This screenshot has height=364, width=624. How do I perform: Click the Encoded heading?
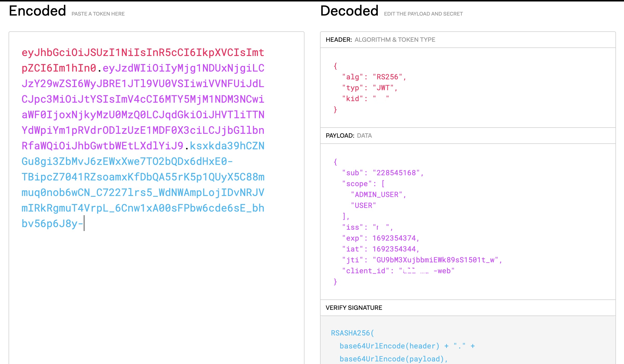[x=37, y=11]
